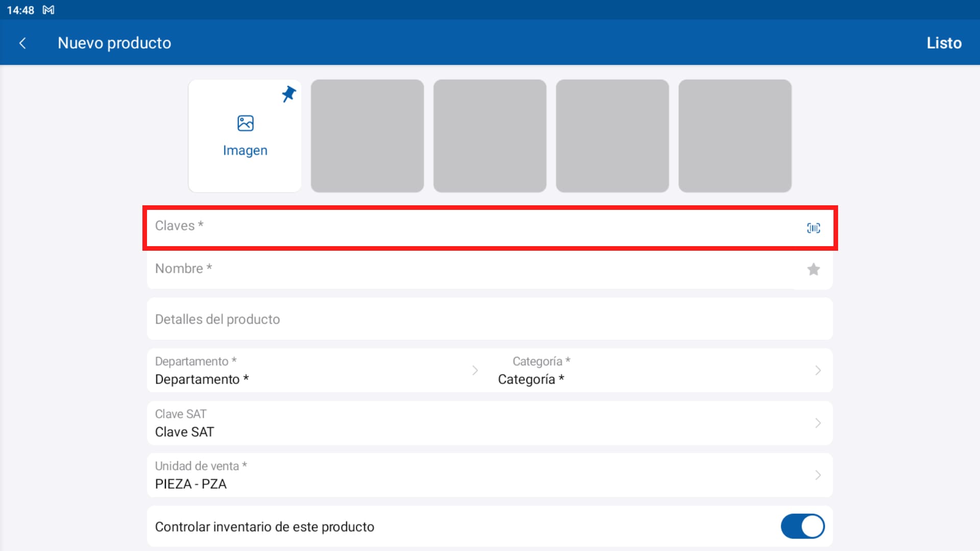Click the pin icon on the main image
The width and height of the screenshot is (980, 551).
[289, 94]
